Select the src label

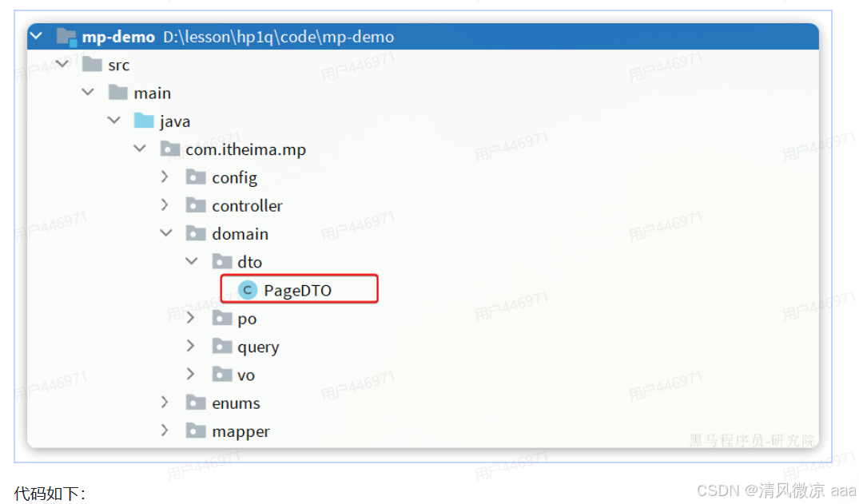point(119,65)
